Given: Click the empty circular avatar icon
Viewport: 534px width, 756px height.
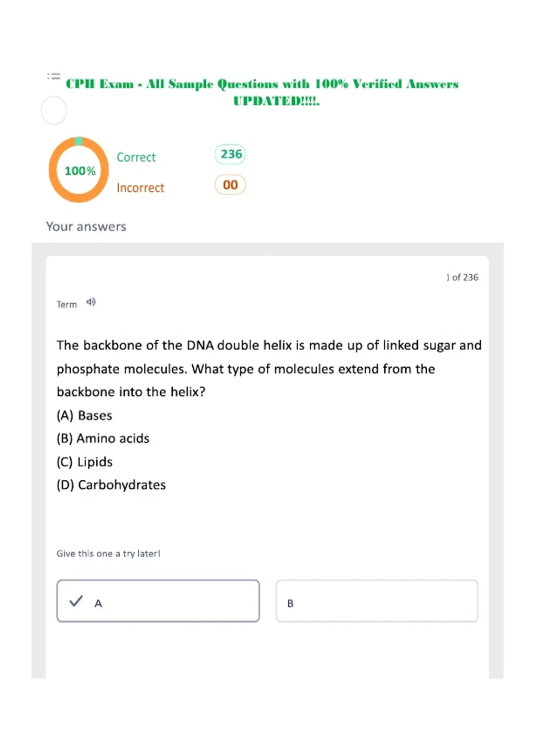Looking at the screenshot, I should (x=54, y=110).
